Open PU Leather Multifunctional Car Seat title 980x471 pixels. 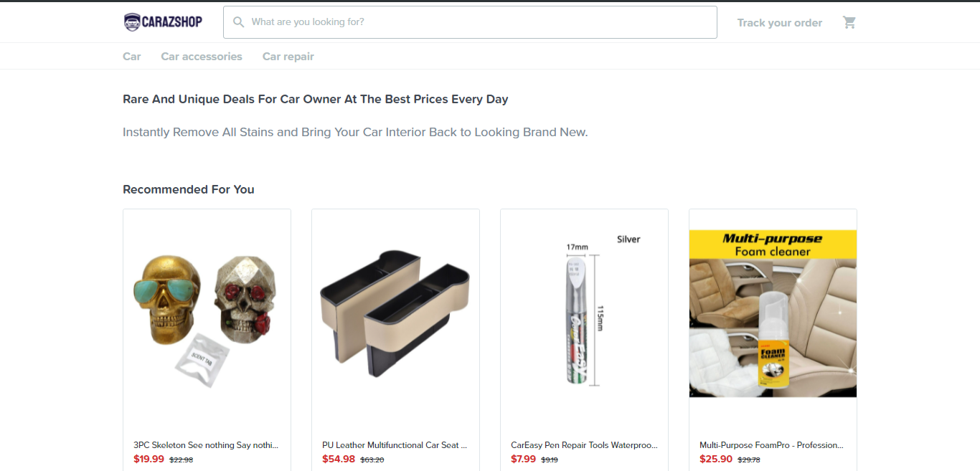click(395, 445)
